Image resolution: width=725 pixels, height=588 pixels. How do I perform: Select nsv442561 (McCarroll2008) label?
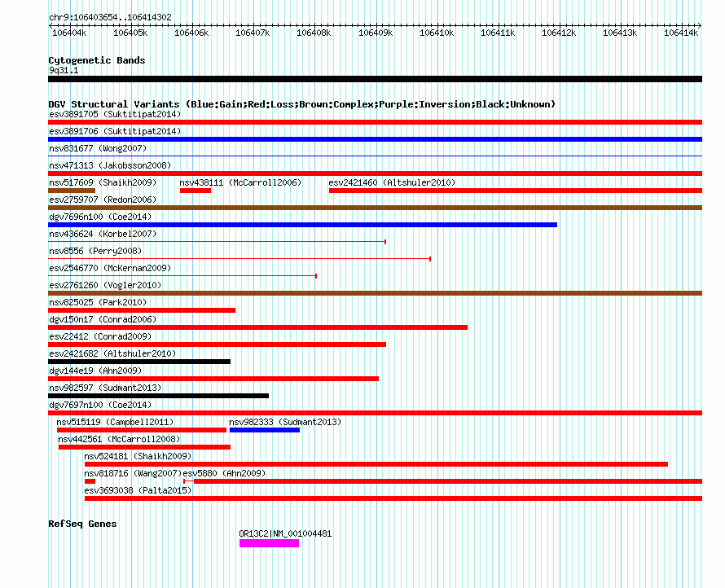pos(119,439)
